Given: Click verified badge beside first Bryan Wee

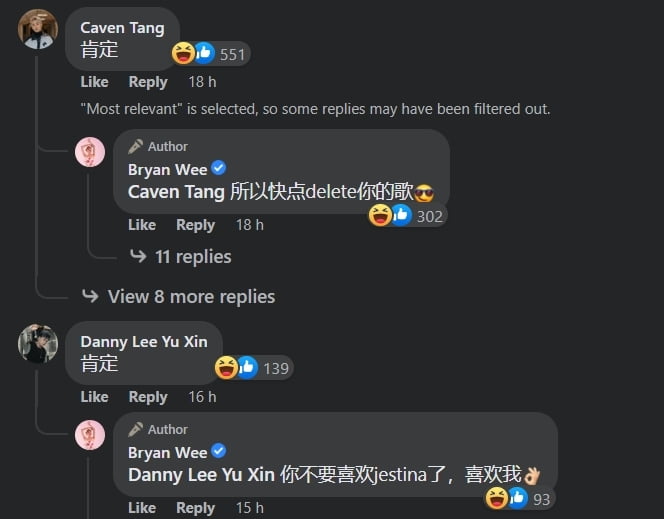Looking at the screenshot, I should point(219,168).
